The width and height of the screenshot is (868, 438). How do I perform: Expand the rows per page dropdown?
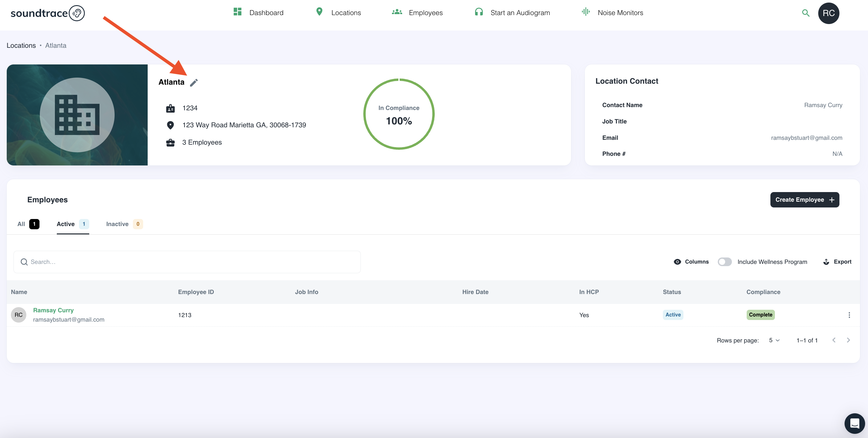point(774,340)
